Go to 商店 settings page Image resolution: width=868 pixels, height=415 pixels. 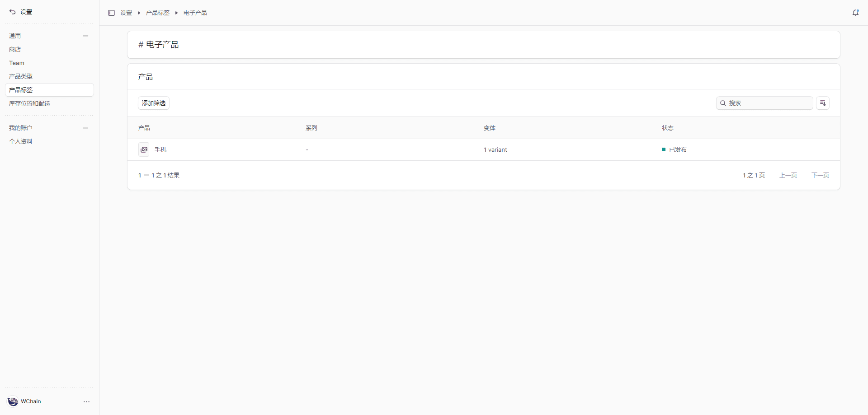pyautogui.click(x=15, y=49)
